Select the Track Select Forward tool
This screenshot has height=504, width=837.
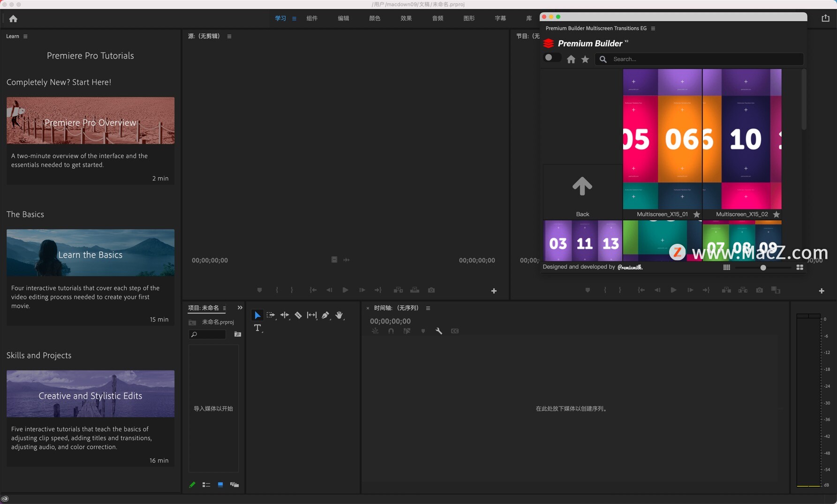pyautogui.click(x=271, y=315)
